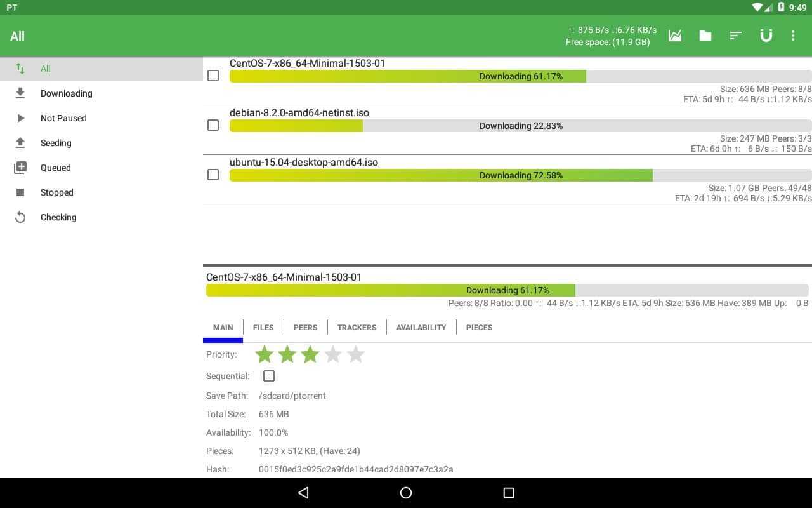Select the Checking filter
This screenshot has width=812, height=508.
(58, 217)
